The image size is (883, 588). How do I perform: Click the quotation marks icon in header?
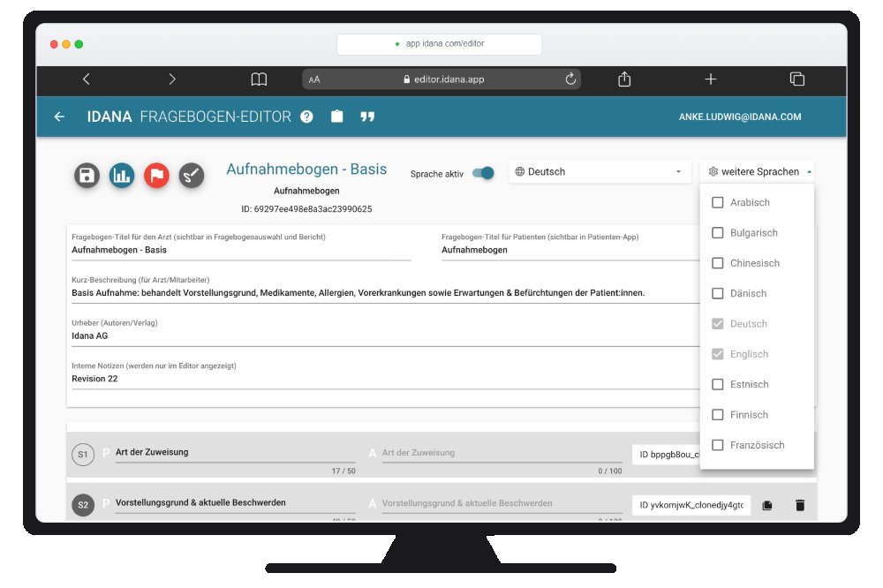coord(367,117)
